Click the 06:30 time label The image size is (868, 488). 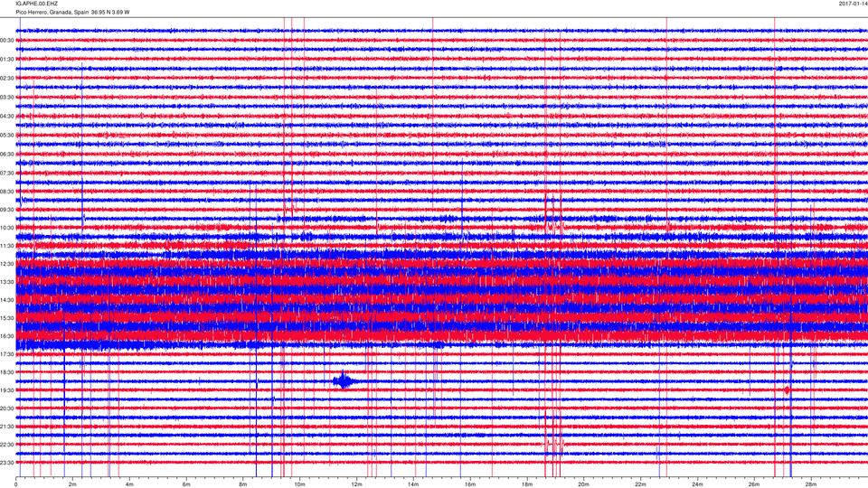point(7,155)
